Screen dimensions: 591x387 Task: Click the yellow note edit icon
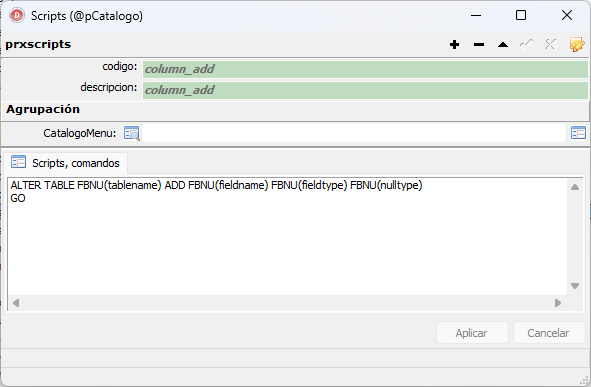(x=577, y=44)
